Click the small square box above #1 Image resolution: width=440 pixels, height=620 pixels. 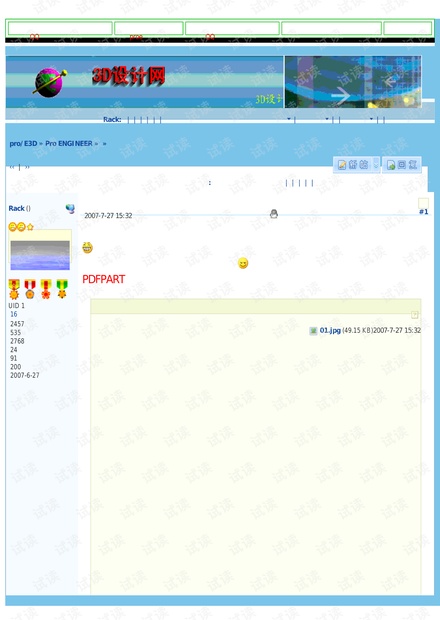pos(423,203)
